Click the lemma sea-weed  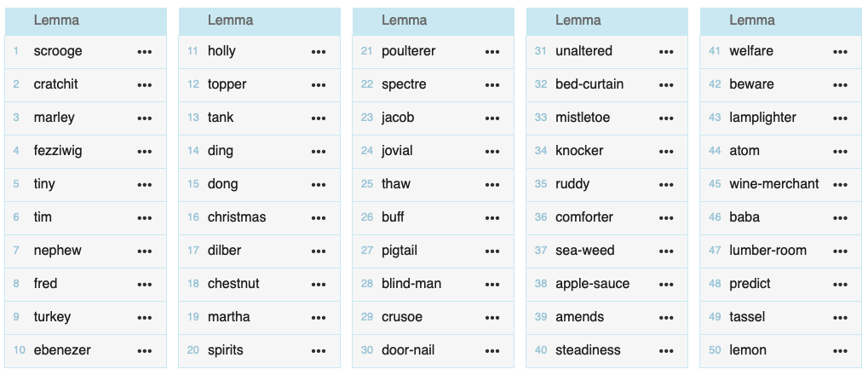(x=584, y=251)
